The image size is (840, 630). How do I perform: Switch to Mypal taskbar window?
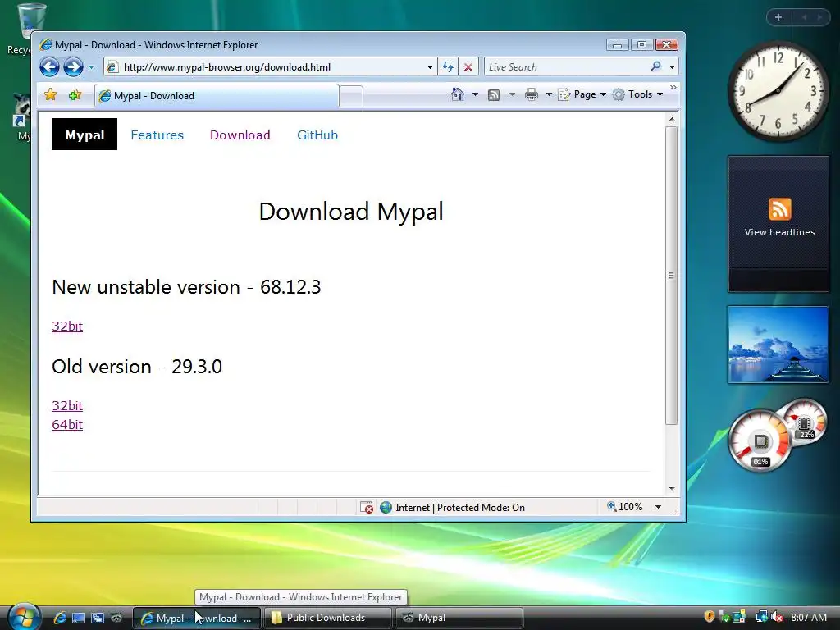click(x=459, y=618)
